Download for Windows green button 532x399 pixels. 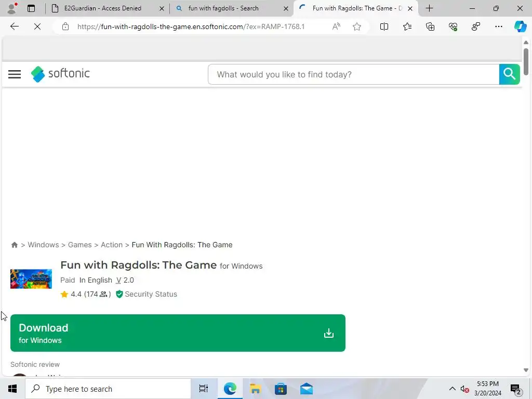pyautogui.click(x=178, y=333)
